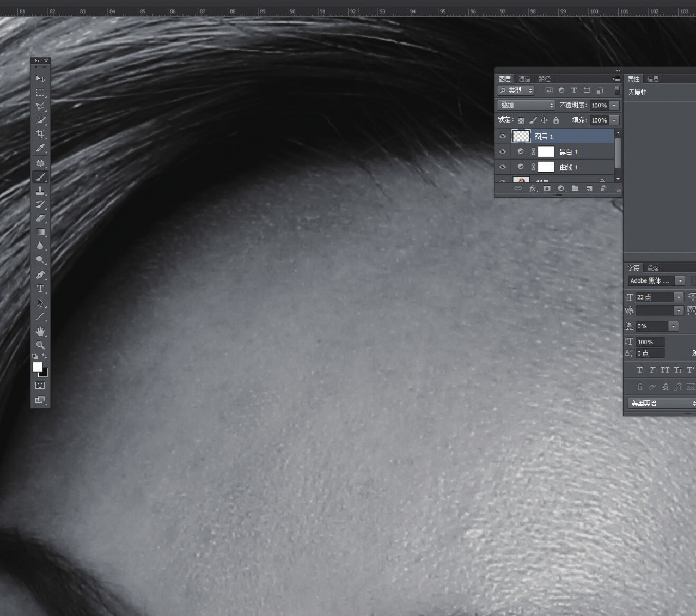Change the screen mode
The width and height of the screenshot is (696, 616).
(40, 400)
